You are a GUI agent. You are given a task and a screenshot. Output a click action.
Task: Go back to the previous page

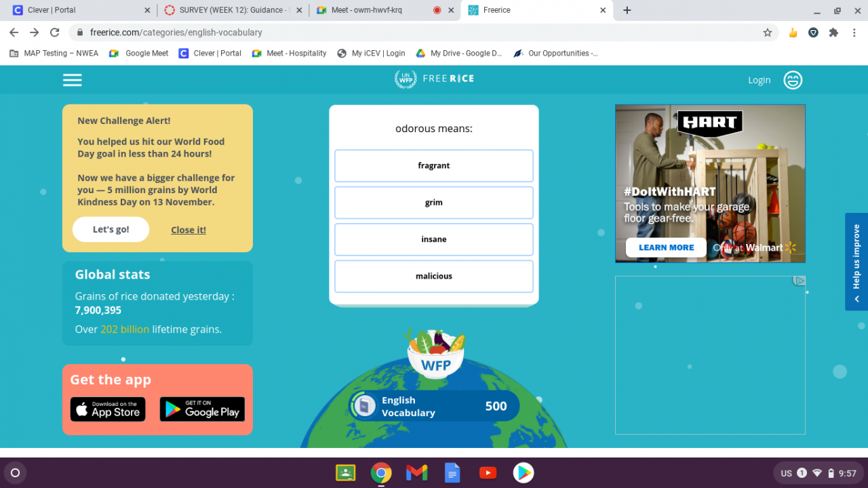(x=15, y=33)
